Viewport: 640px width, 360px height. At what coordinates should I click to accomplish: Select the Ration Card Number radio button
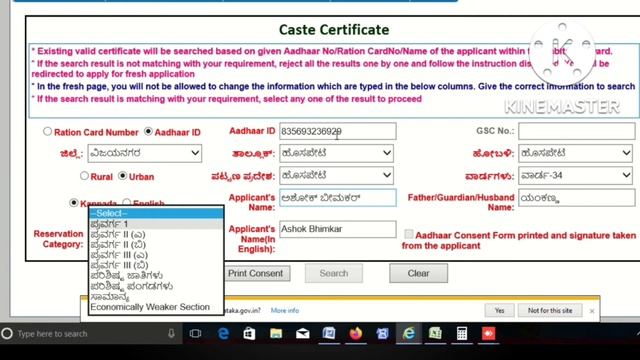coord(47,131)
